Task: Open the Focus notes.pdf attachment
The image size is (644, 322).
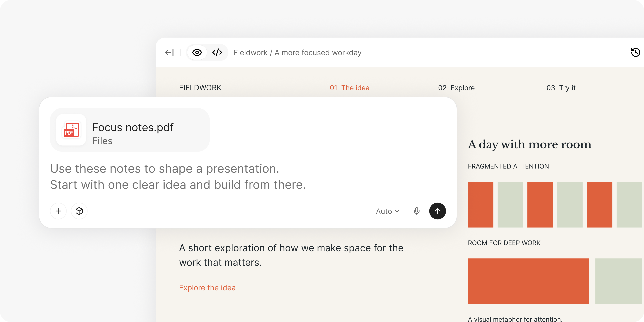Action: click(x=130, y=130)
